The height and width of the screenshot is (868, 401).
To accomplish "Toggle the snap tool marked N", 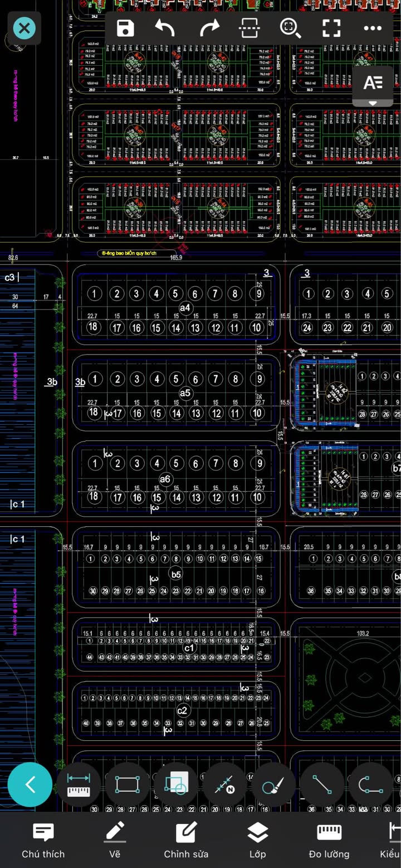I will point(224,785).
